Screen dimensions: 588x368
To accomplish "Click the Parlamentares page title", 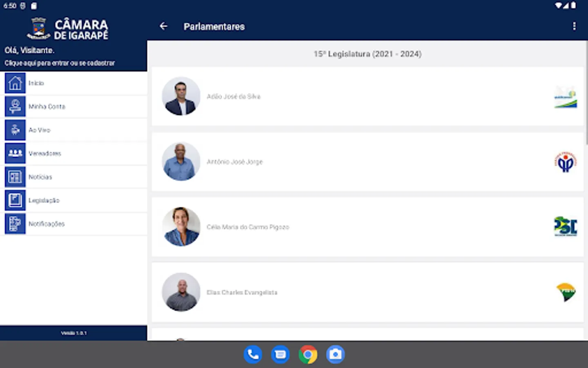I will pyautogui.click(x=214, y=27).
